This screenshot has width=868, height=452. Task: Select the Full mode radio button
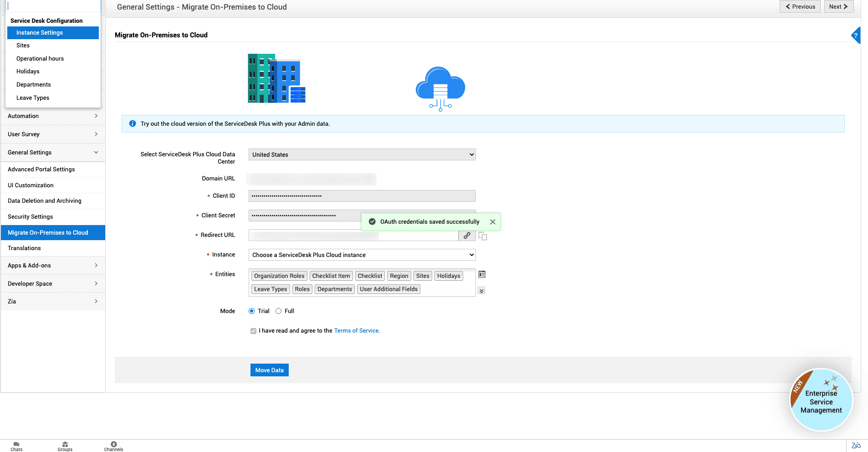coord(278,311)
